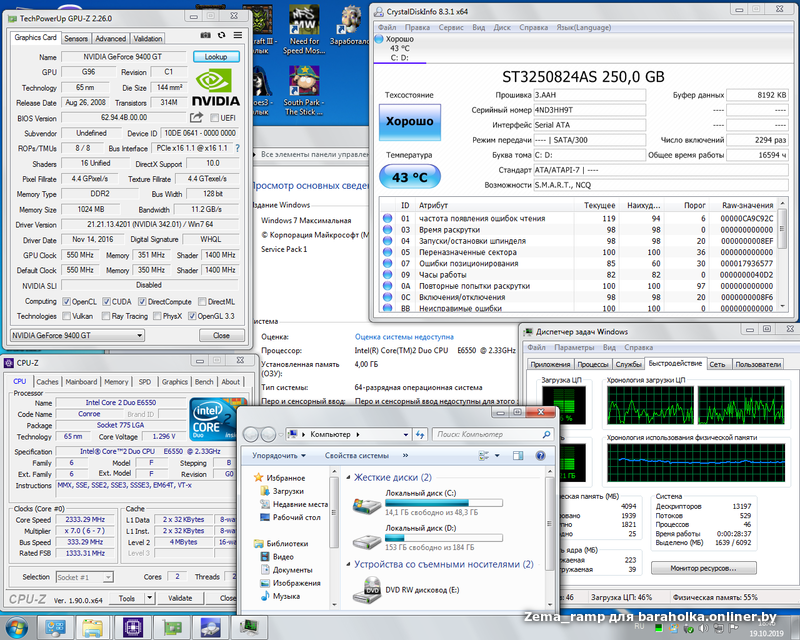The image size is (800, 640).
Task: Open GPU-Z taskbar icon
Action: point(172,627)
